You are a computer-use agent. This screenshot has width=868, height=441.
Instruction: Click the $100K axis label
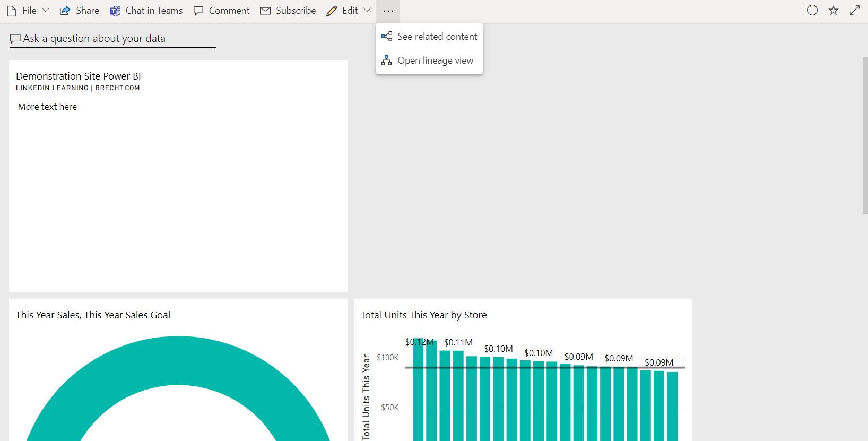[x=388, y=358]
